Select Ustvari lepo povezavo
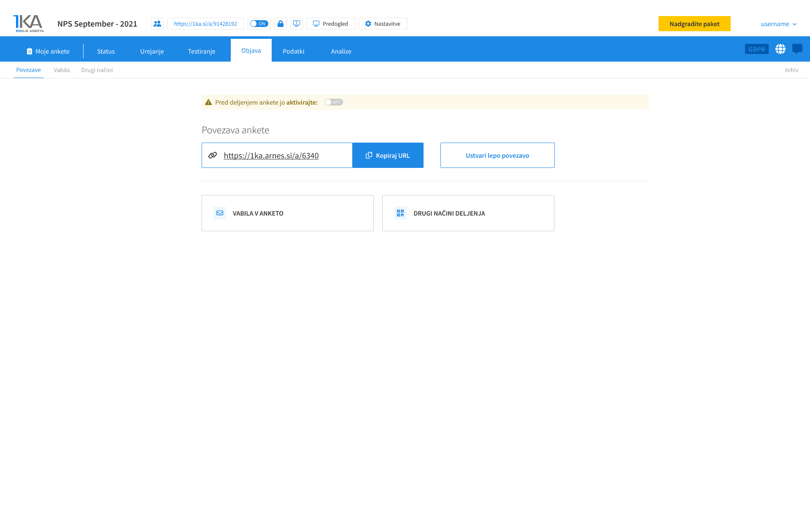 click(497, 155)
